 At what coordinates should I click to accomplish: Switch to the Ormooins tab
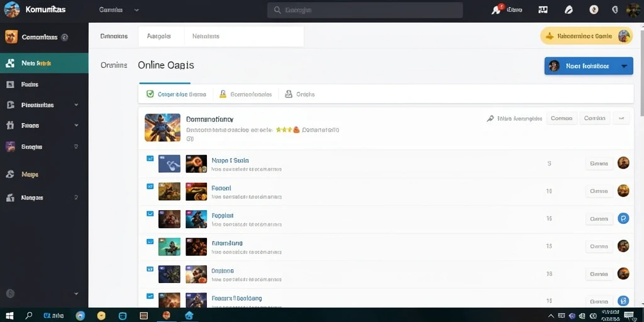tap(114, 36)
